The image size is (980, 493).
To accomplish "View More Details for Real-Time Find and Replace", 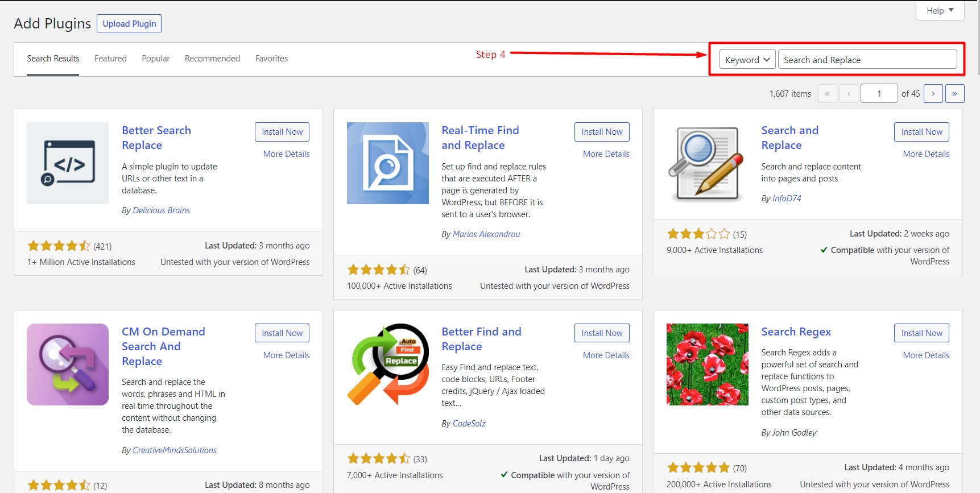I will 606,154.
